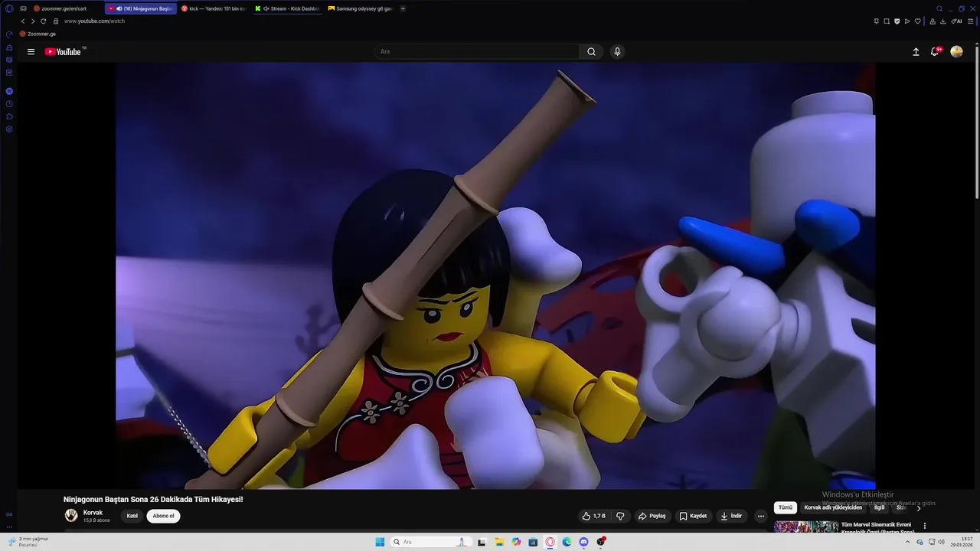Open the YouTube account avatar menu

click(x=956, y=52)
